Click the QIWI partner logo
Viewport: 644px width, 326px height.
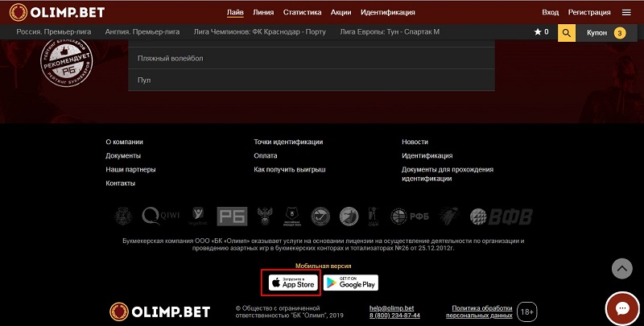tap(160, 216)
